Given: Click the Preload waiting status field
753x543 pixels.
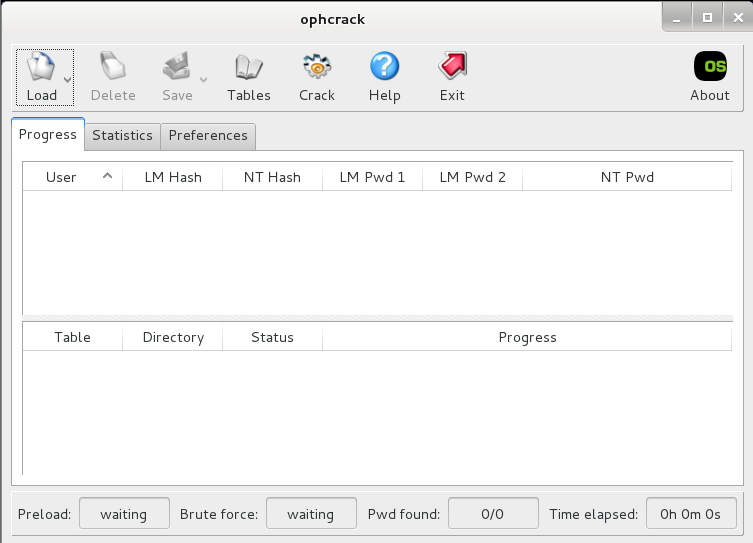Looking at the screenshot, I should (124, 513).
